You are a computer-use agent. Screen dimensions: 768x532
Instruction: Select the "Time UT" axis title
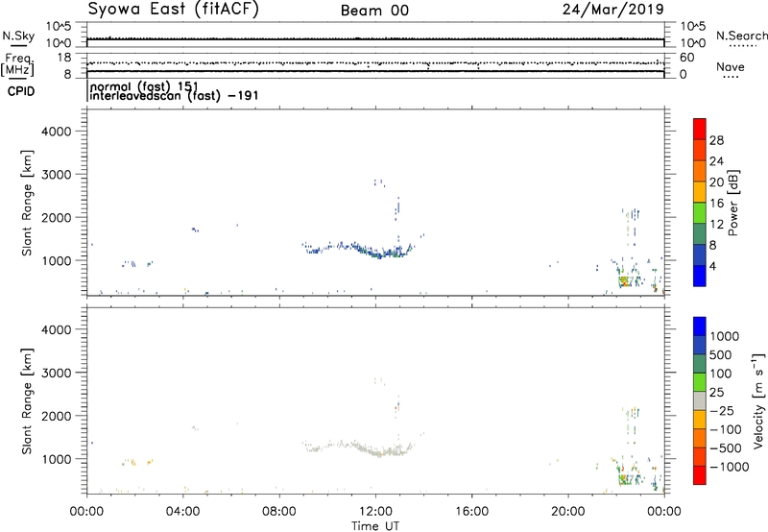point(375,526)
